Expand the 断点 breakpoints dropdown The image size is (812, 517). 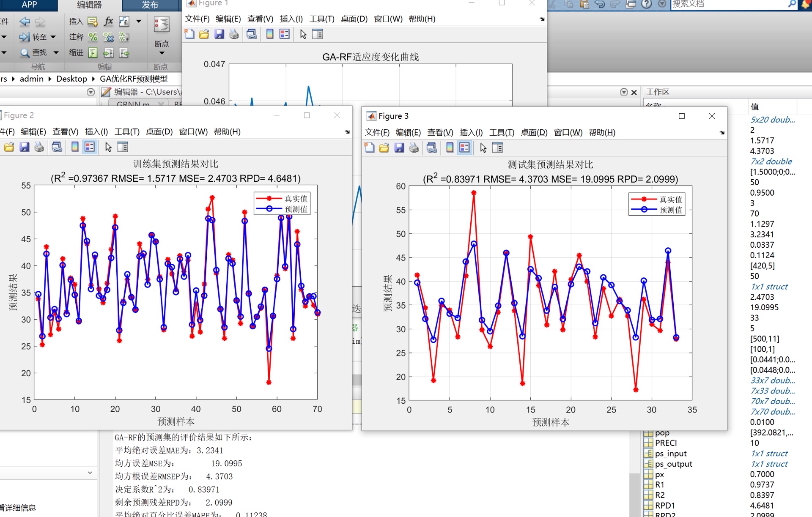click(162, 53)
